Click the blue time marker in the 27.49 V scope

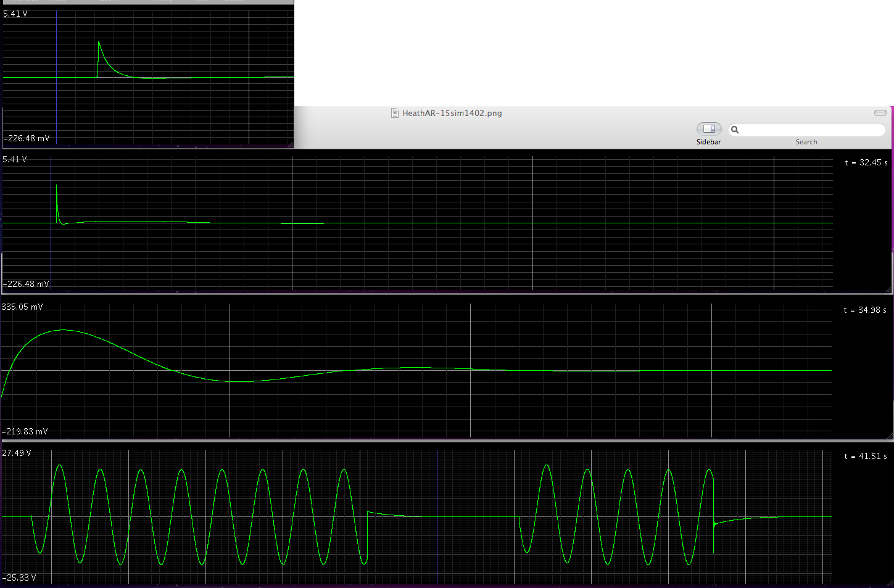437,517
